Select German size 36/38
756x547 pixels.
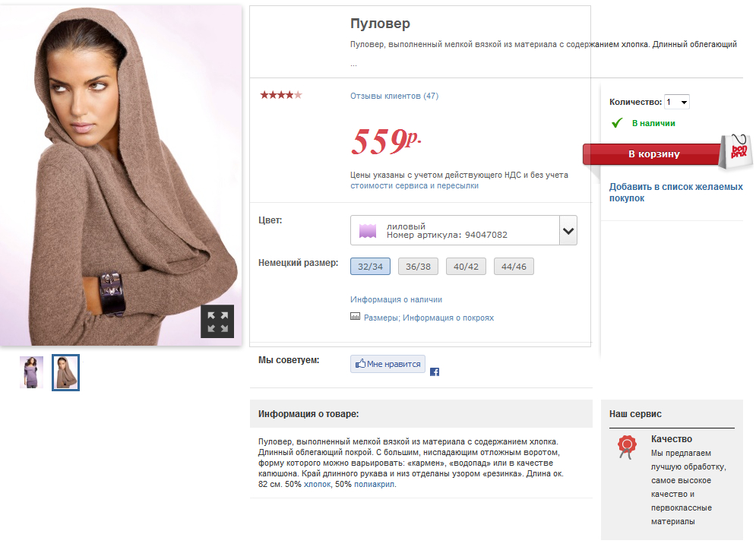click(x=418, y=267)
